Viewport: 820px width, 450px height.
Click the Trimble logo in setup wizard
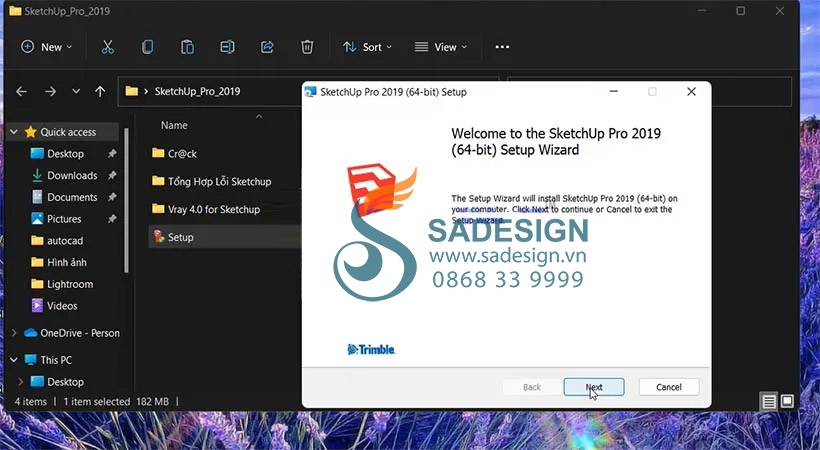tap(371, 350)
